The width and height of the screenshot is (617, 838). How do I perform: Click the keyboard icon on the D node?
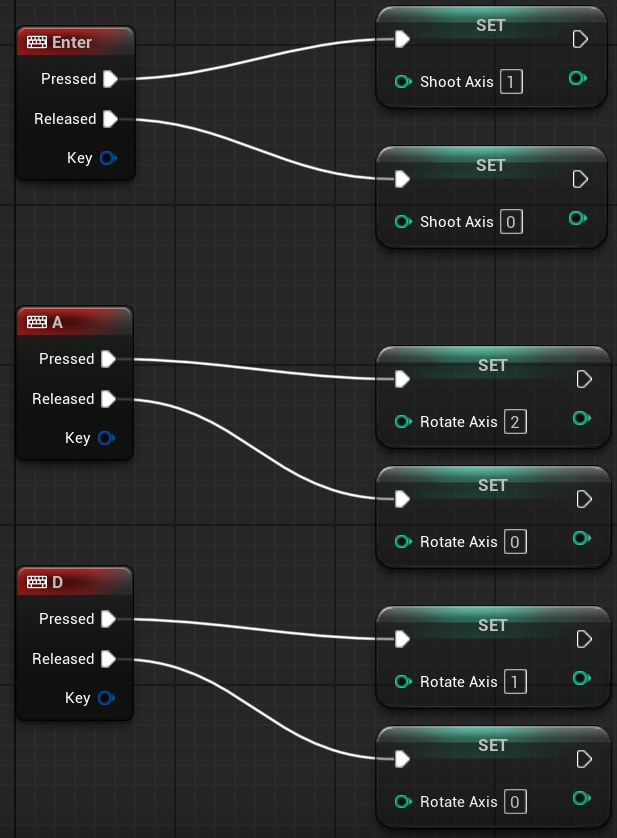[x=37, y=582]
